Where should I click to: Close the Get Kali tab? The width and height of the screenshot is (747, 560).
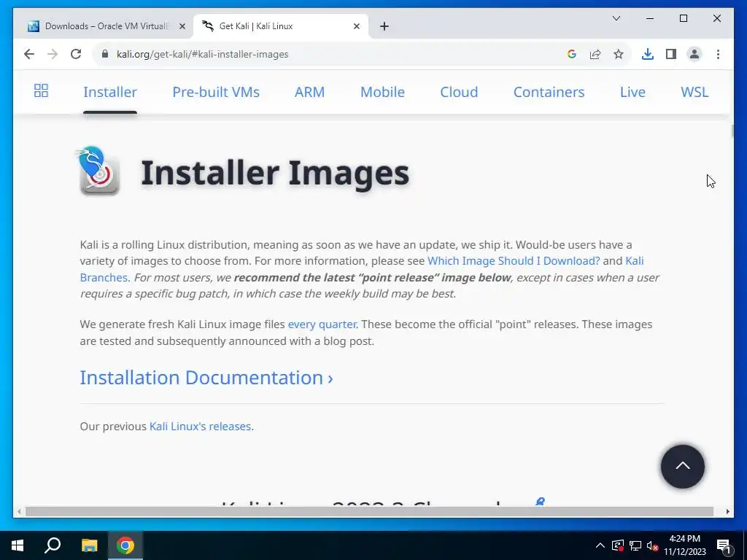click(x=356, y=26)
